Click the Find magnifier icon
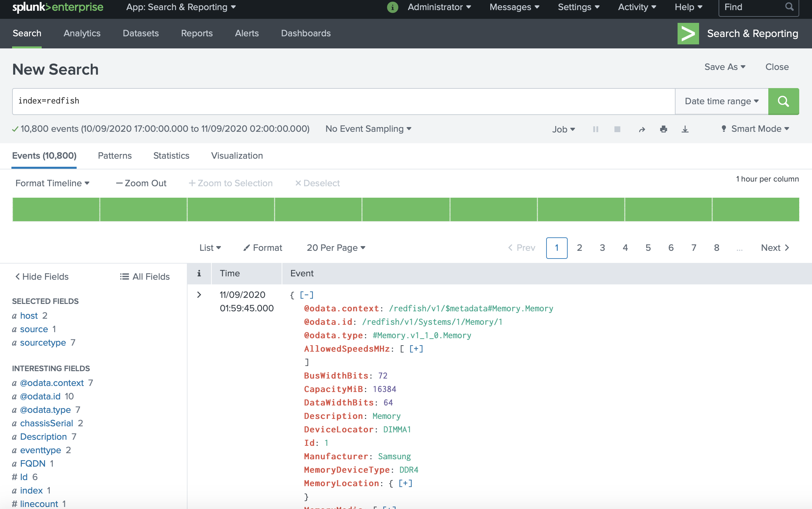 789,7
